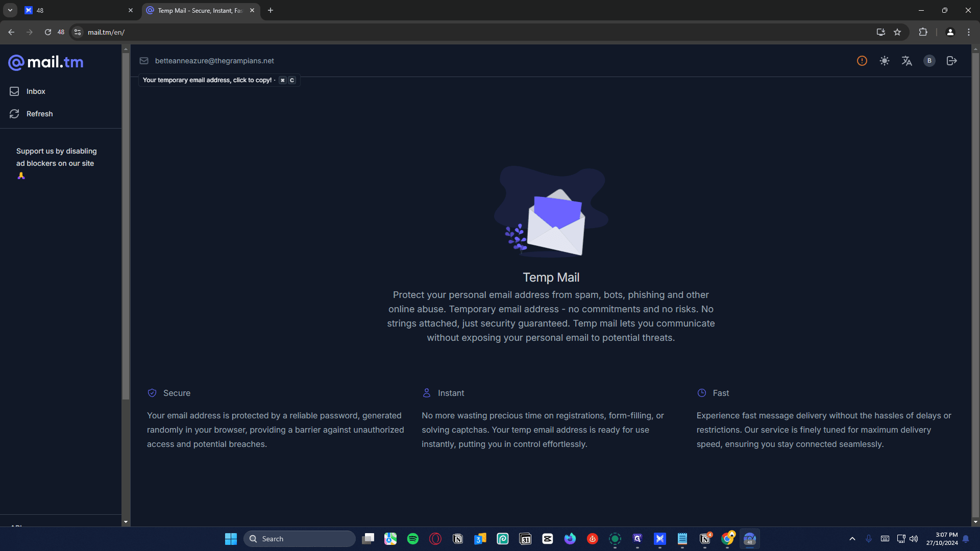Image resolution: width=980 pixels, height=551 pixels.
Task: Open Opera browser from the taskbar
Action: pyautogui.click(x=435, y=539)
